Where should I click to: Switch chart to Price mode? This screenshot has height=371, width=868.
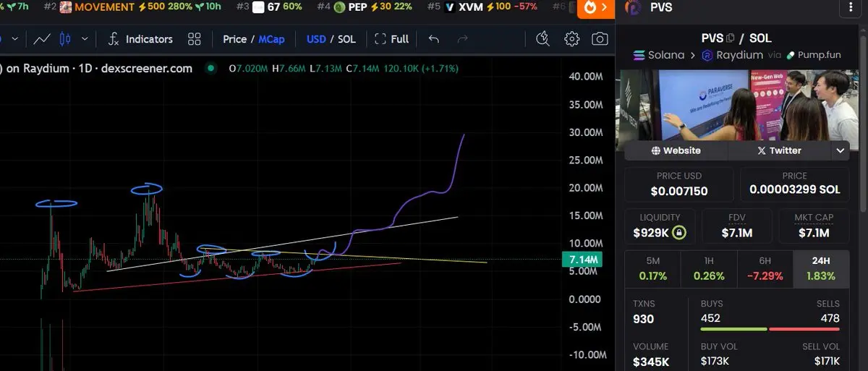(234, 39)
